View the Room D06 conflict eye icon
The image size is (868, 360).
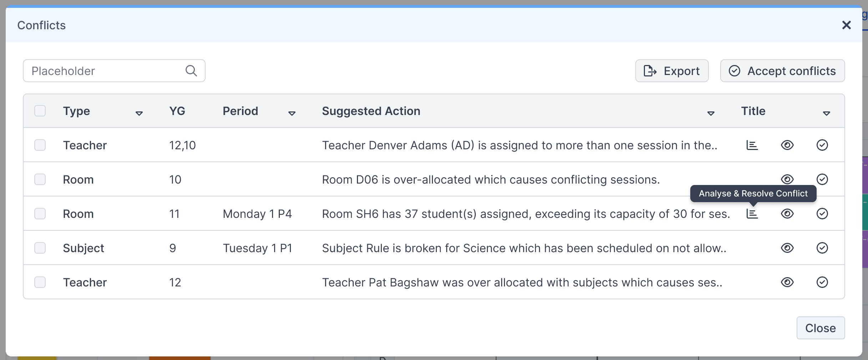click(787, 179)
